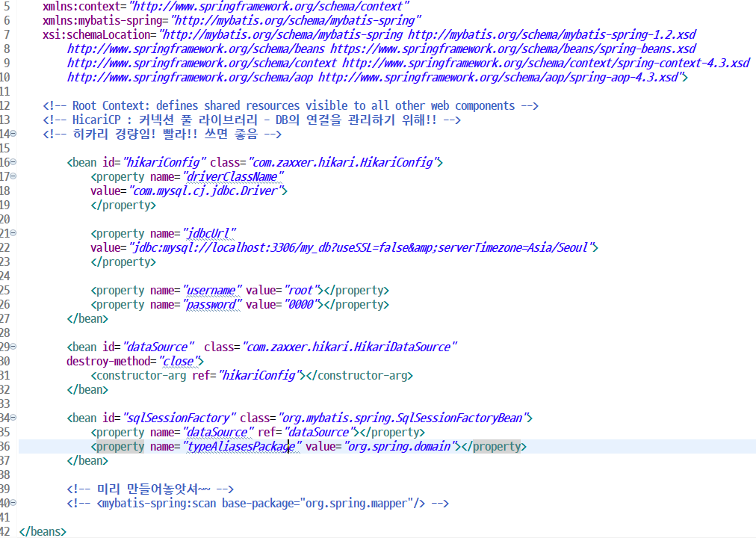Click the spring-beans.xsd URL

pyautogui.click(x=513, y=49)
